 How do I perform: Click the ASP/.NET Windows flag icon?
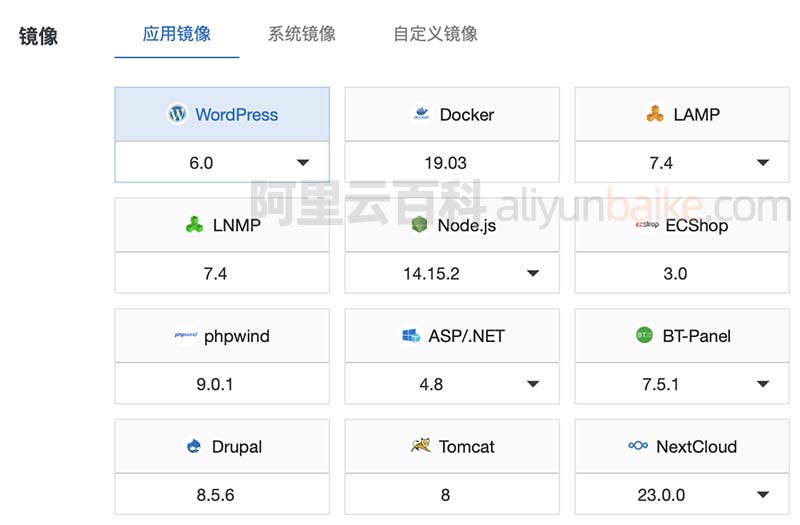[411, 335]
